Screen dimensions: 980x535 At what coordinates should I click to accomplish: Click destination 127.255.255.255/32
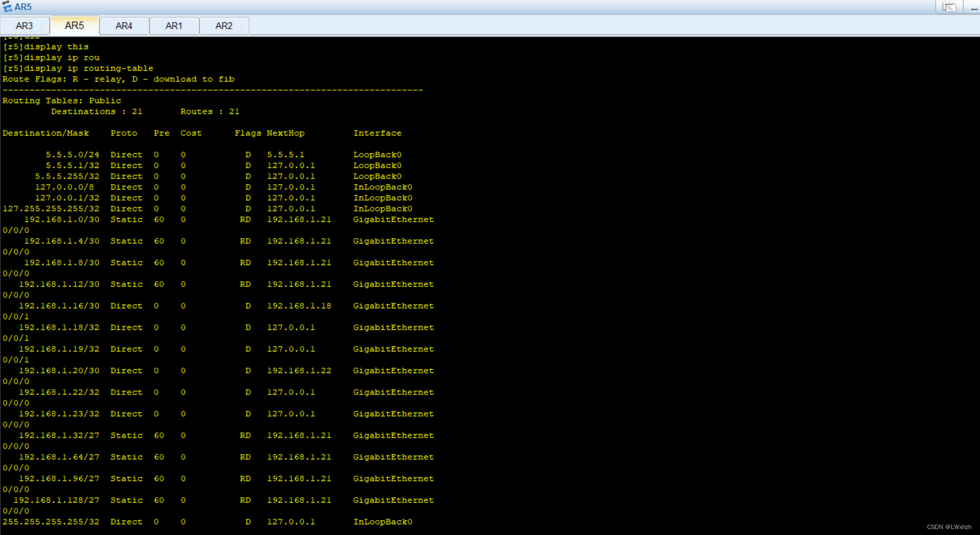pos(51,209)
